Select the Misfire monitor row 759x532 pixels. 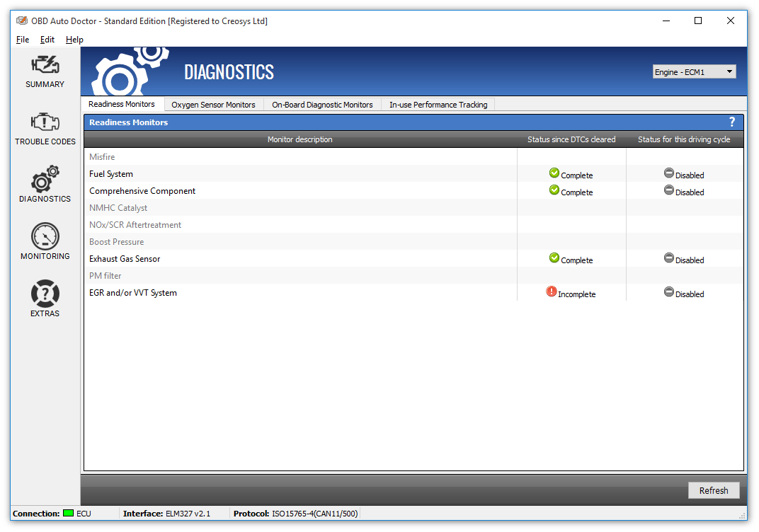click(x=212, y=156)
